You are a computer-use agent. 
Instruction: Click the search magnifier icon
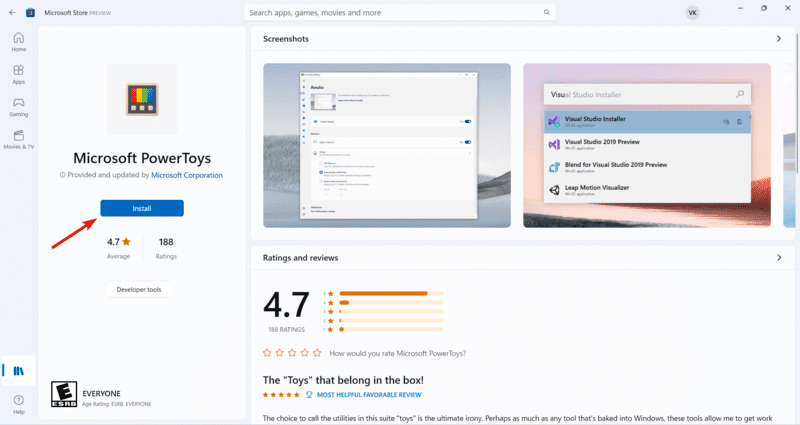pos(546,12)
